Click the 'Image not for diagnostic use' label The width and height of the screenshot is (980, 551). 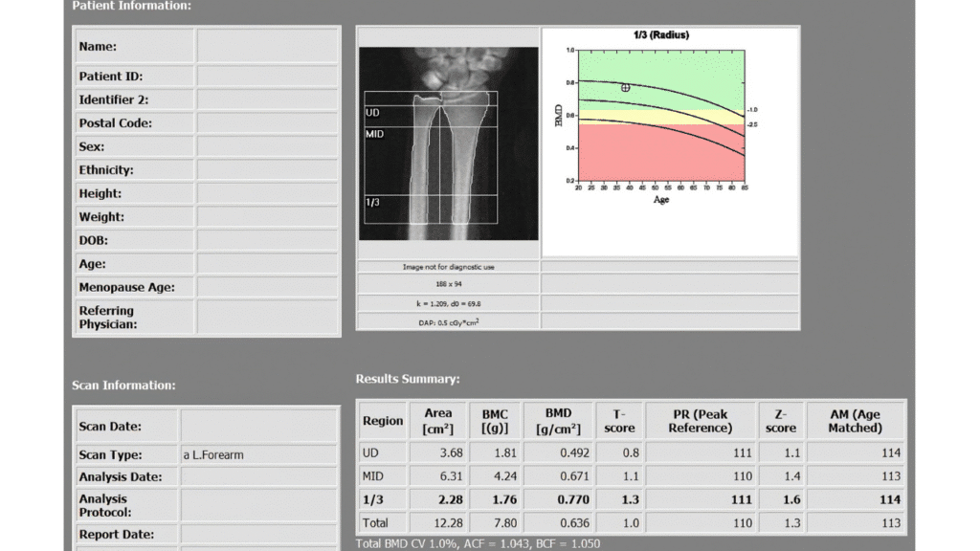[x=447, y=267]
